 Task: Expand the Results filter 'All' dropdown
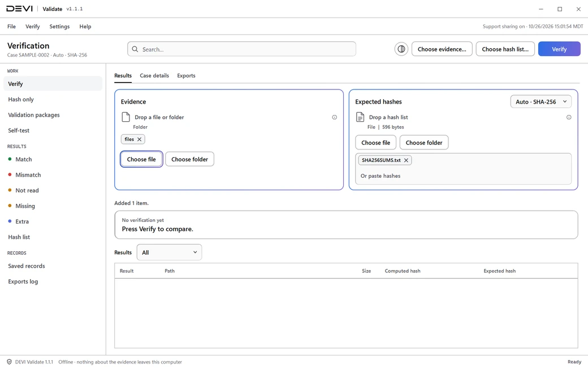169,253
